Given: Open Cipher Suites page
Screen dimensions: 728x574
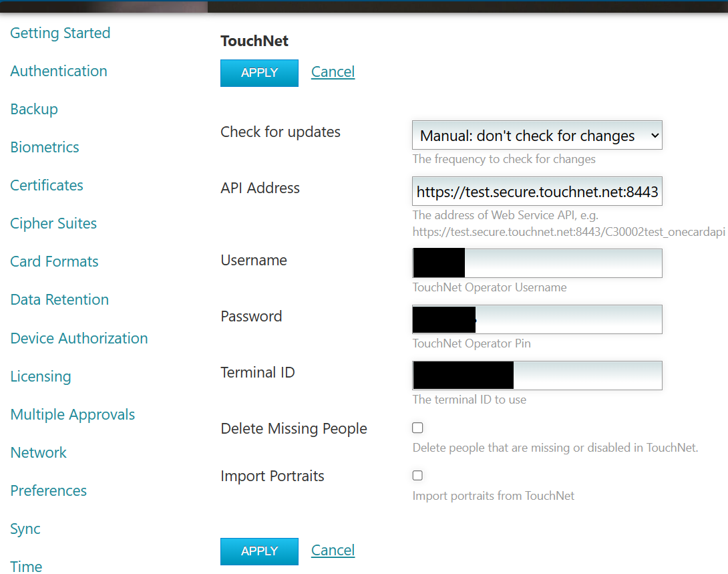Looking at the screenshot, I should click(x=53, y=223).
